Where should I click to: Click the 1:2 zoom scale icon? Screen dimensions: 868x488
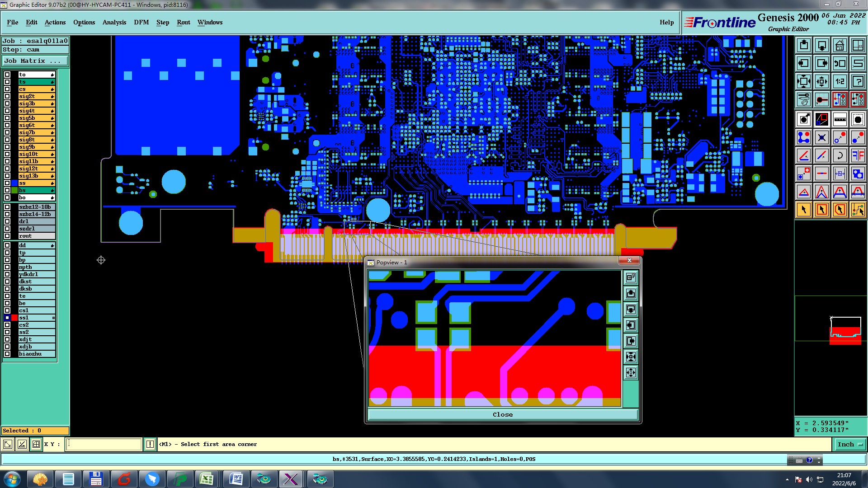[x=840, y=81]
